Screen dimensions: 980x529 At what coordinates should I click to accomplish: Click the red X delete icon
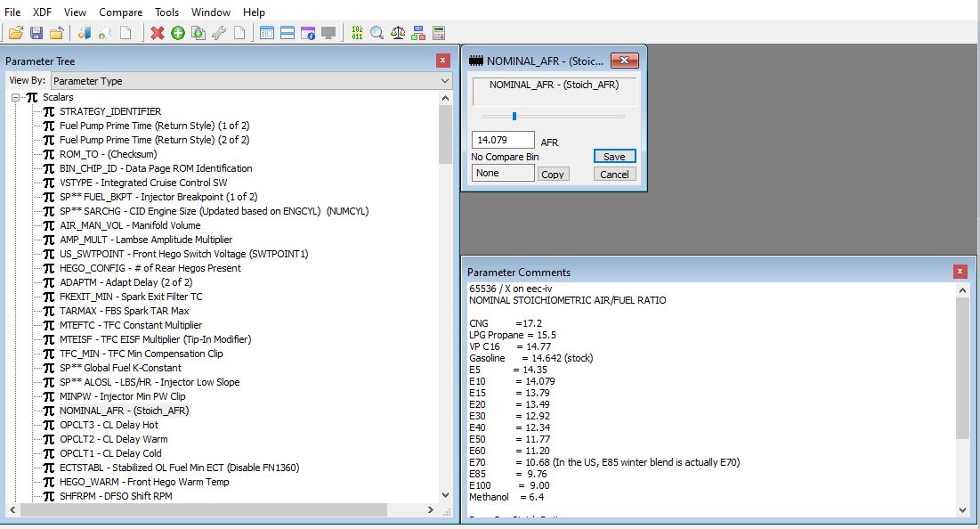pos(158,33)
